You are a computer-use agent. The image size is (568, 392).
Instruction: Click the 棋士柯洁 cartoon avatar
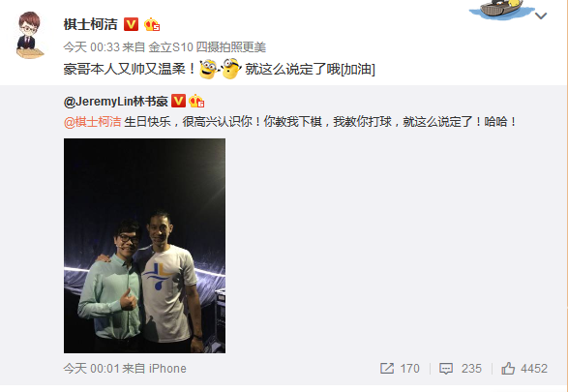(29, 35)
